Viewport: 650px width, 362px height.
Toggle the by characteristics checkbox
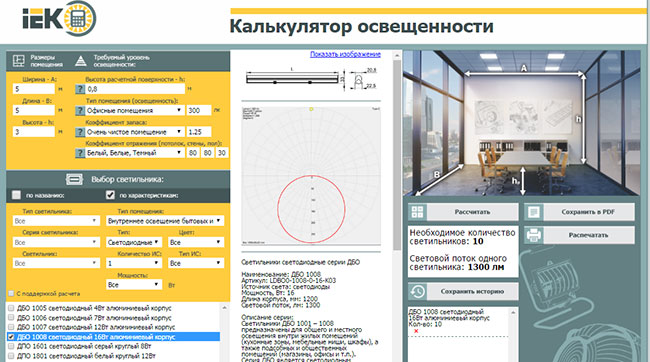tap(110, 195)
